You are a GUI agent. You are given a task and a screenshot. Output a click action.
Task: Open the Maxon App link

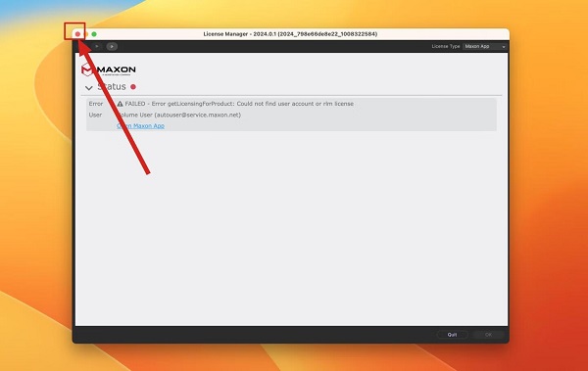140,126
